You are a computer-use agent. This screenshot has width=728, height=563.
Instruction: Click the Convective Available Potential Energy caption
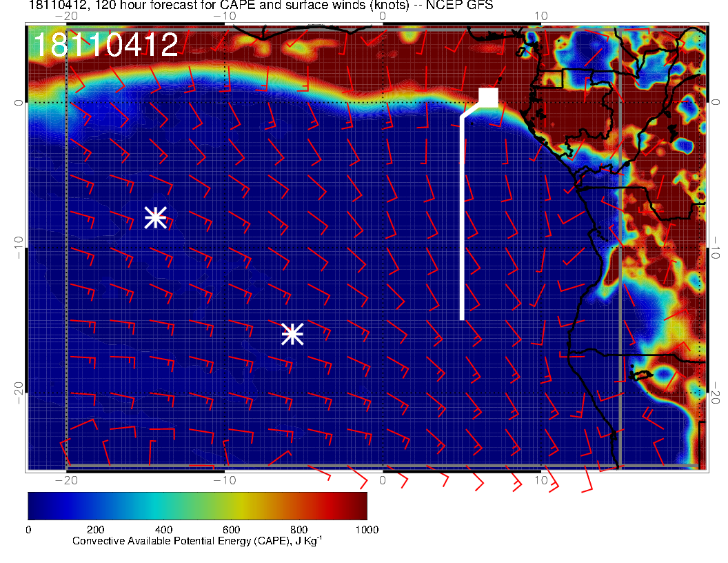pyautogui.click(x=197, y=542)
